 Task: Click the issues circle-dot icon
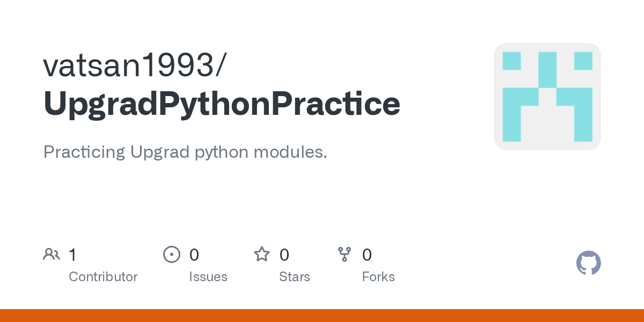172,254
